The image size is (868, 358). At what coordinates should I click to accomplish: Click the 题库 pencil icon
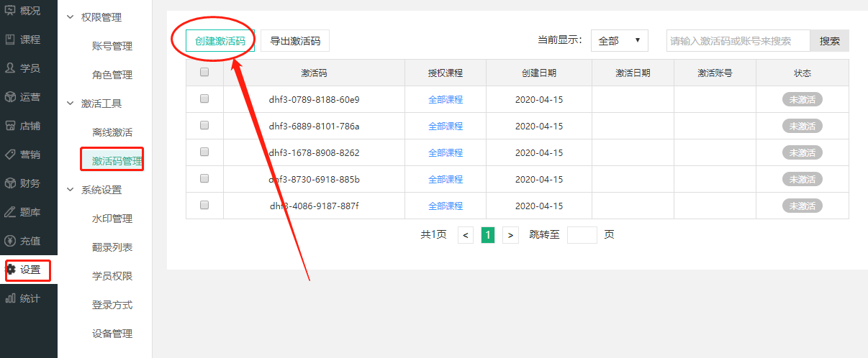pyautogui.click(x=11, y=212)
